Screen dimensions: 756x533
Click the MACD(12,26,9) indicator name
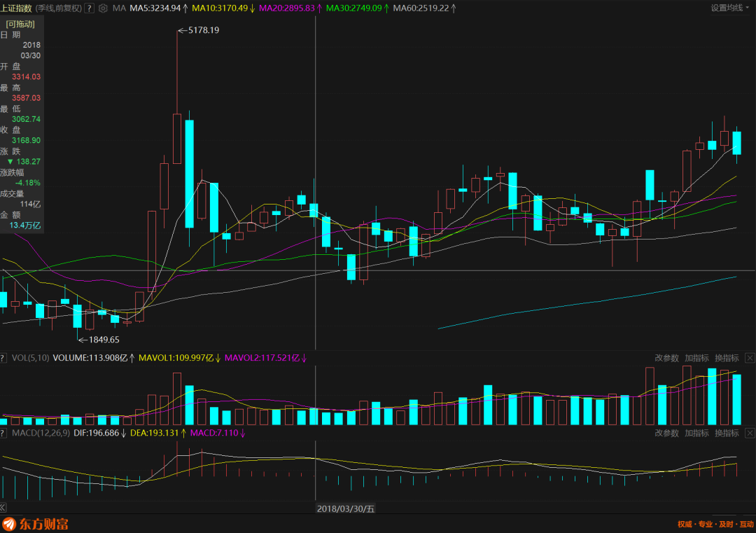41,433
